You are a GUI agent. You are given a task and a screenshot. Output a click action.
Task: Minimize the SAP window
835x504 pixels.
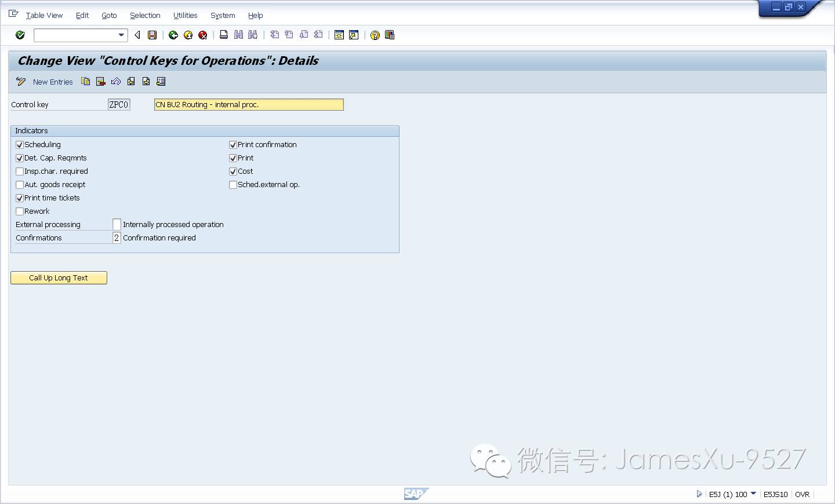[776, 8]
